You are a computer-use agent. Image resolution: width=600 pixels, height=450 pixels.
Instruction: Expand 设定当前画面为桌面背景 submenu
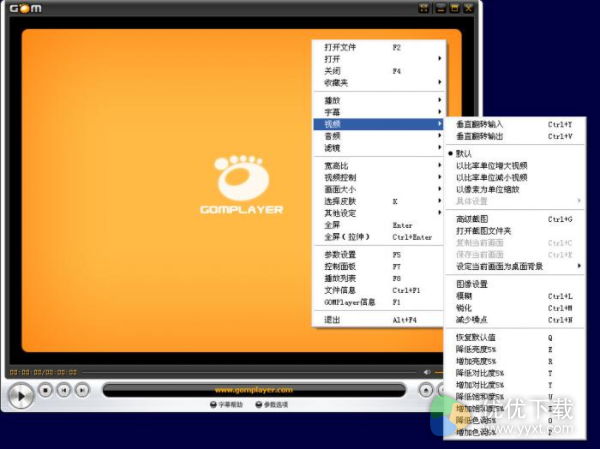pos(515,266)
